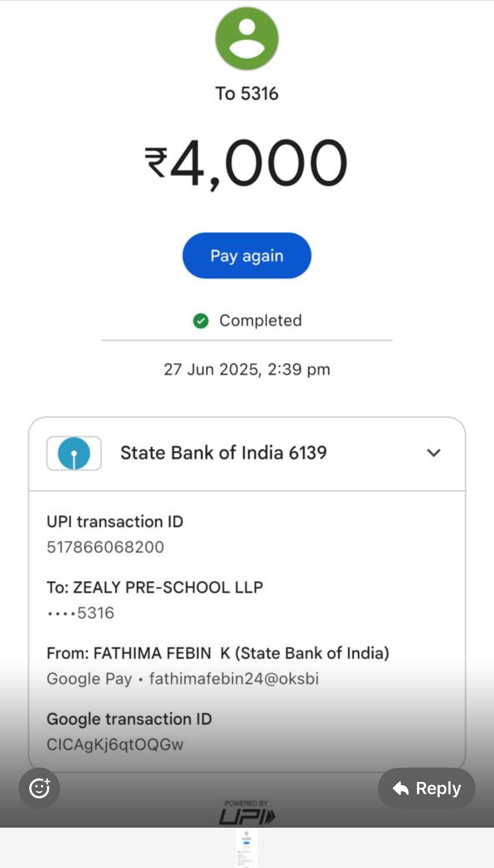
Task: Click the Reply button
Action: 426,788
